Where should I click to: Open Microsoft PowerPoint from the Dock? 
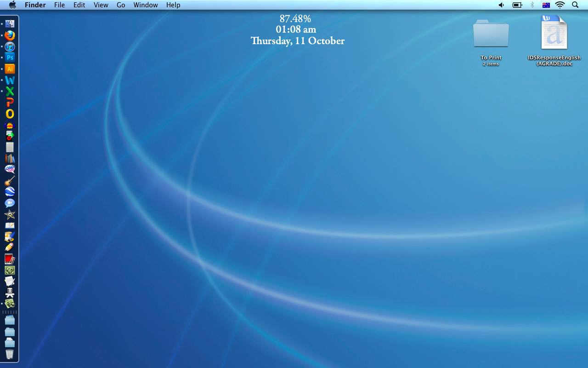point(10,102)
